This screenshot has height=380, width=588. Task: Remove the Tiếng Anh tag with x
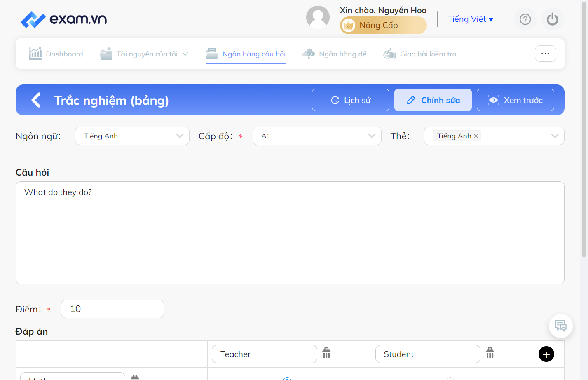click(x=476, y=136)
